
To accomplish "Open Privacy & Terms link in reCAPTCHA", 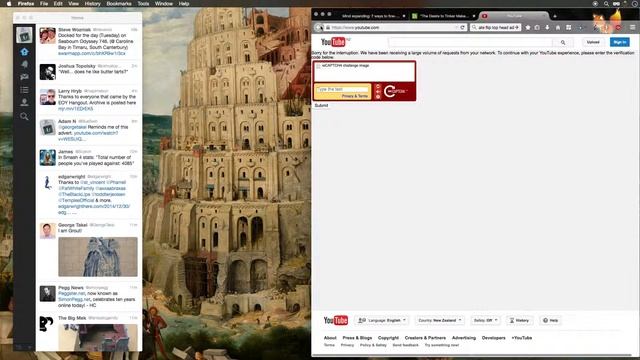I will 355,96.
